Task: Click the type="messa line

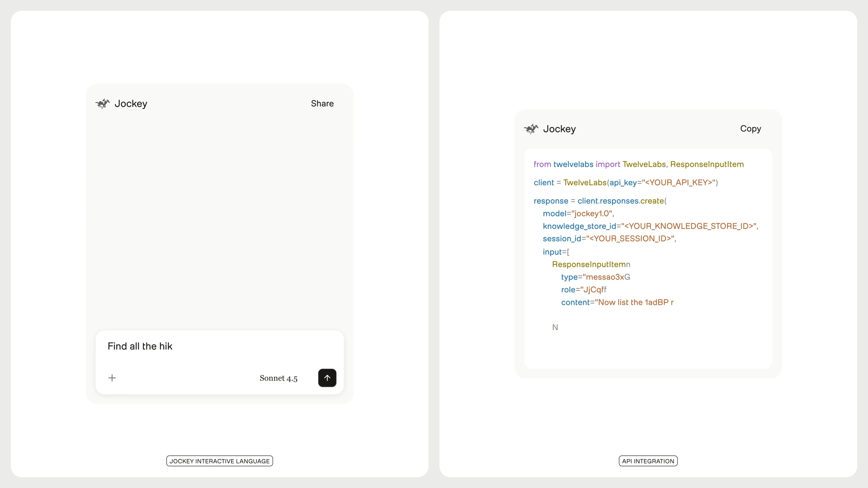Action: [596, 277]
